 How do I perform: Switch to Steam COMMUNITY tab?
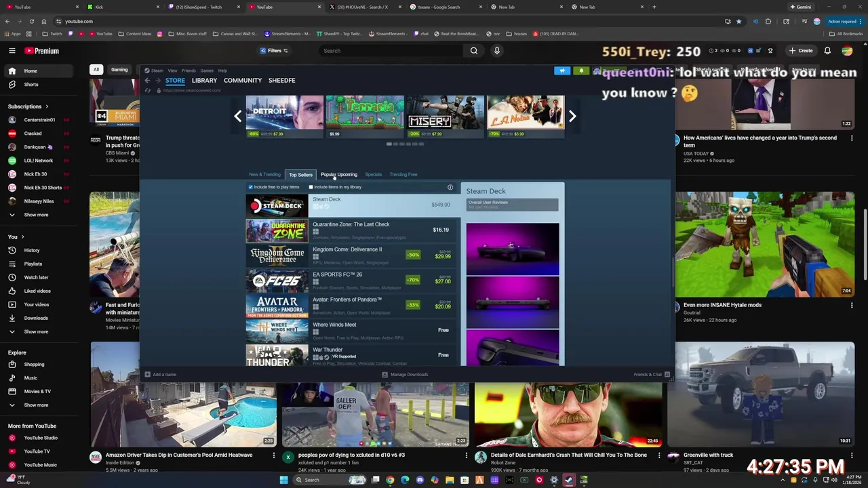click(243, 81)
